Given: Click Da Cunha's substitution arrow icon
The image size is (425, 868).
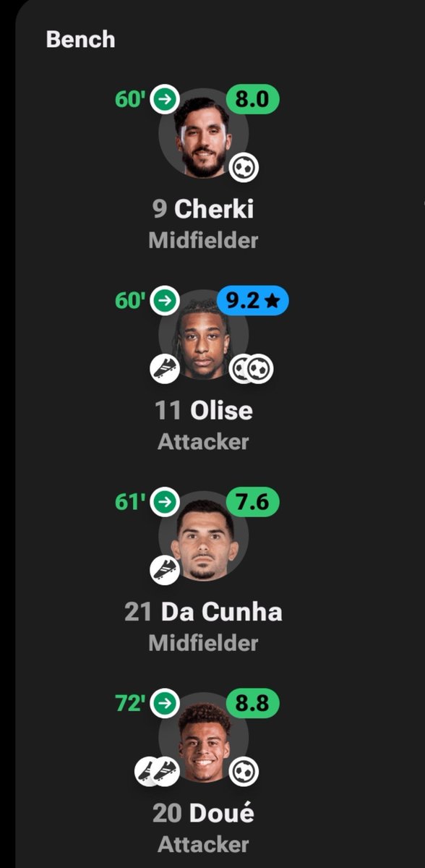Looking at the screenshot, I should (165, 501).
